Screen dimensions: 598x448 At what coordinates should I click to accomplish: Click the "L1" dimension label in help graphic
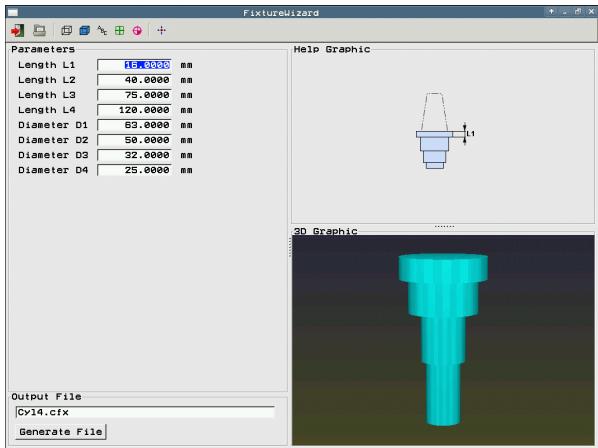(x=471, y=133)
